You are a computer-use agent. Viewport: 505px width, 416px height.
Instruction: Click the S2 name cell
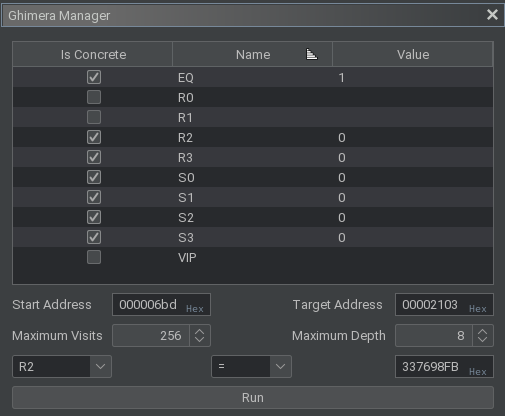pos(252,217)
